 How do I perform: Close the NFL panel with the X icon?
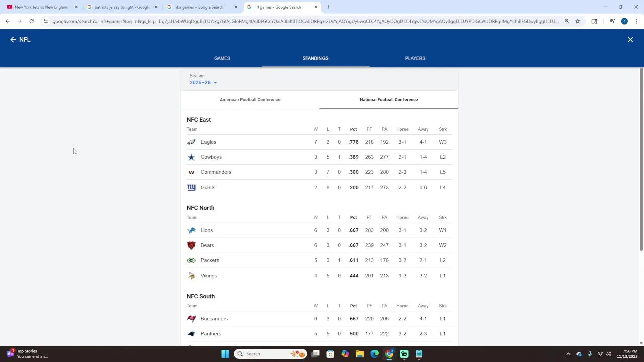click(630, 40)
